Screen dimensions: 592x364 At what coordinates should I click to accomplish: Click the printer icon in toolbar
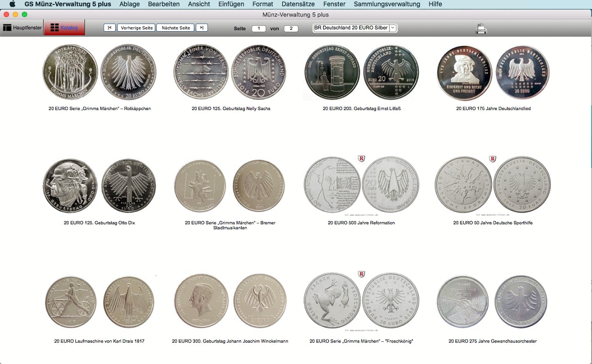pos(481,29)
